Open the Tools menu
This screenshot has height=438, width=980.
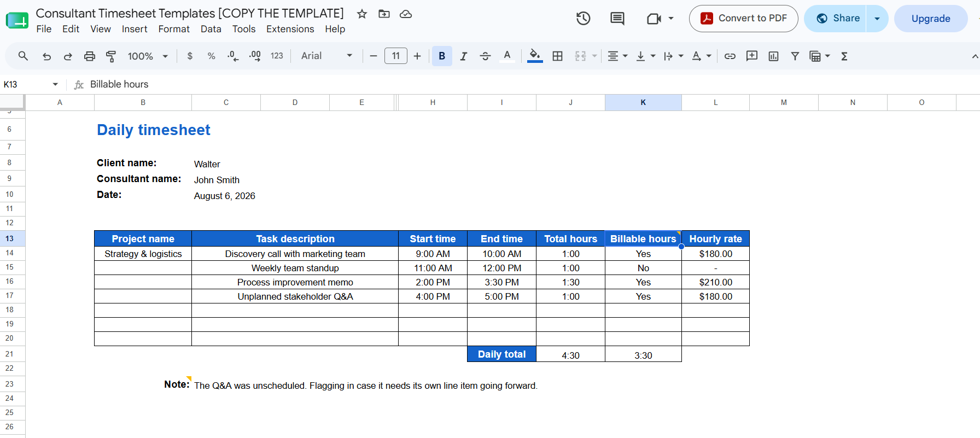[244, 29]
